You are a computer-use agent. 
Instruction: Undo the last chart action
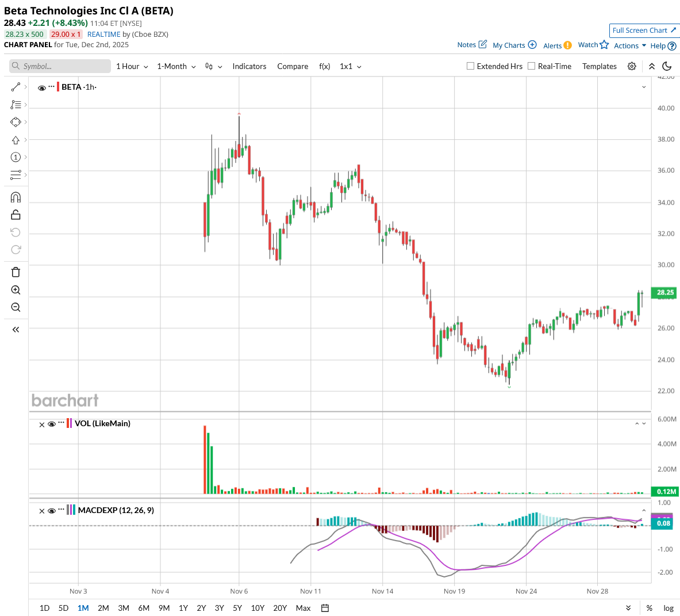coord(16,232)
